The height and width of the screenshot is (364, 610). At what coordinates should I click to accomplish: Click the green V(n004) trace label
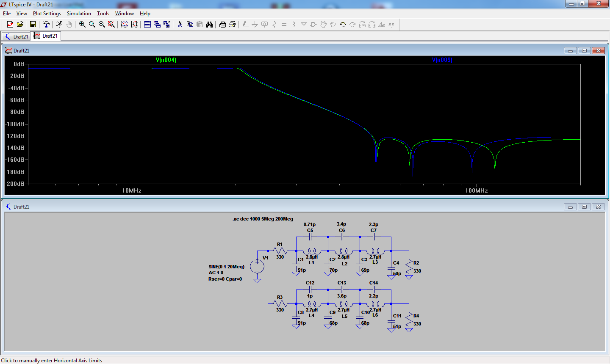coord(166,60)
